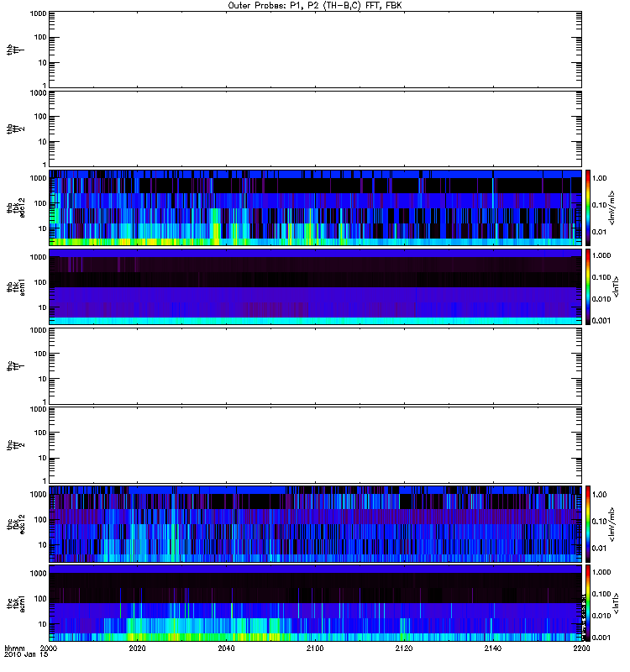This screenshot has height=672, width=630.
Task: Click the 10 tick on thc fbk scm1 panel
Action: pos(43,624)
